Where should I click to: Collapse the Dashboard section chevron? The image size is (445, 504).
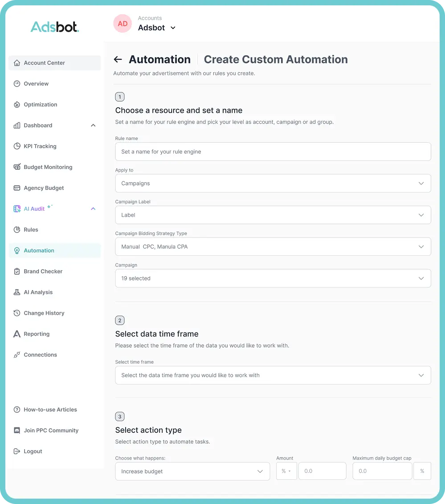(x=93, y=126)
